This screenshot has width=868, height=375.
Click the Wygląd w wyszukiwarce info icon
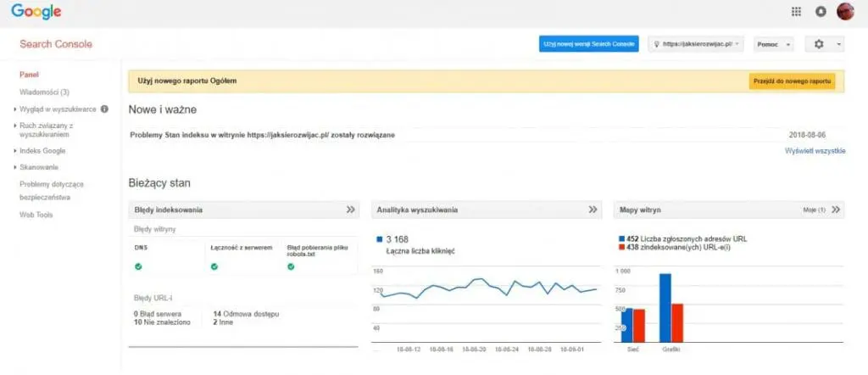click(x=104, y=109)
